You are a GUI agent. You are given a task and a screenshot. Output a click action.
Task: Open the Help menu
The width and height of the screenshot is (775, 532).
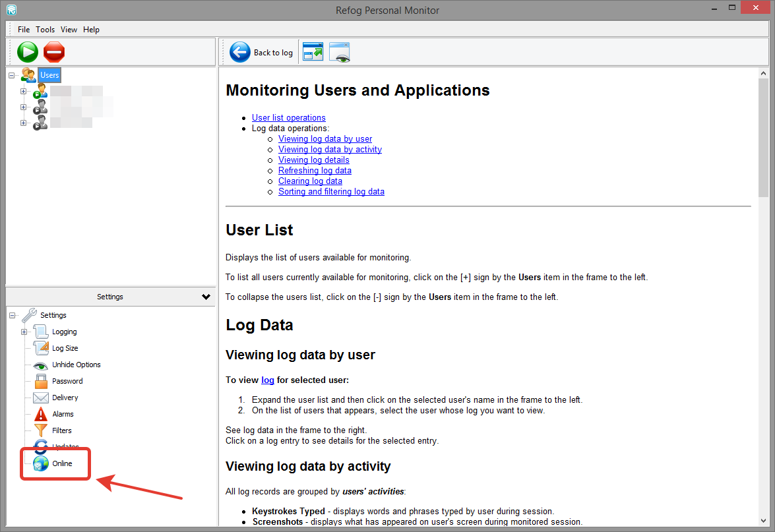(91, 30)
